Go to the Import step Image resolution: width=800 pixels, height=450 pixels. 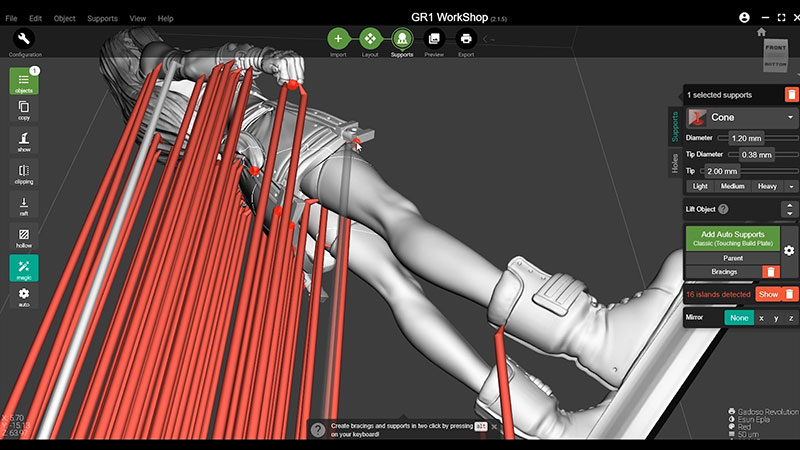click(x=338, y=39)
